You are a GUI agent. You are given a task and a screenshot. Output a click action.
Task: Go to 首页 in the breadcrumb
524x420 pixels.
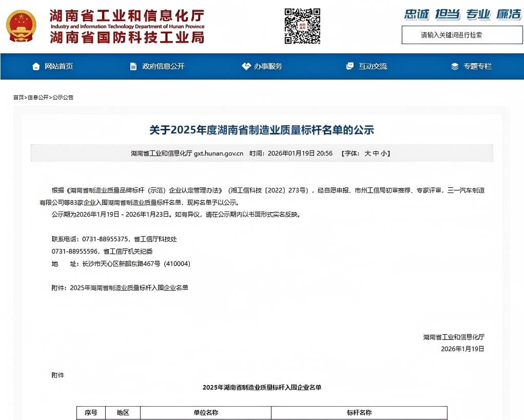coord(18,97)
